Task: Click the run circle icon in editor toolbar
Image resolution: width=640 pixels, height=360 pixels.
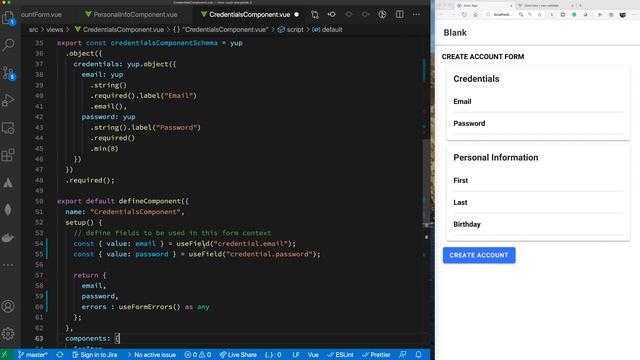Action: pyautogui.click(x=382, y=15)
